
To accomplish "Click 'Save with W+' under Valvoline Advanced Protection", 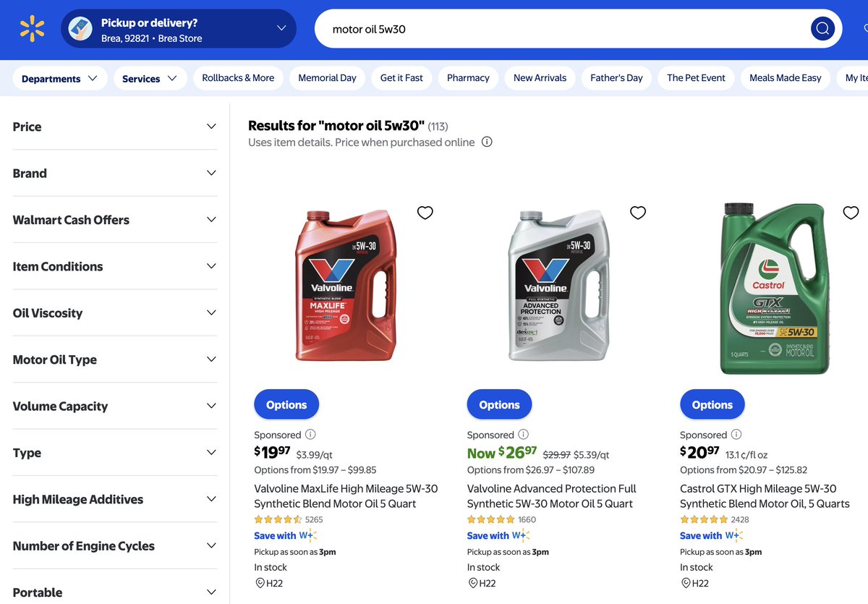I will (x=498, y=536).
